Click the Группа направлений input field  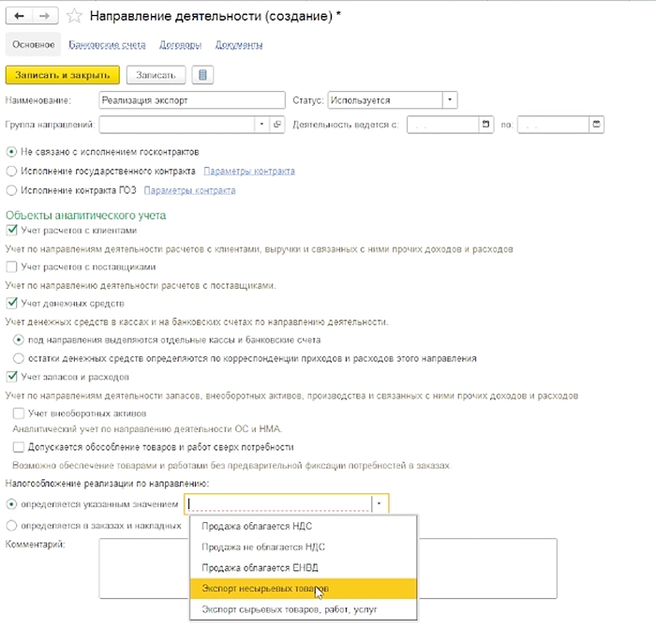pos(177,125)
